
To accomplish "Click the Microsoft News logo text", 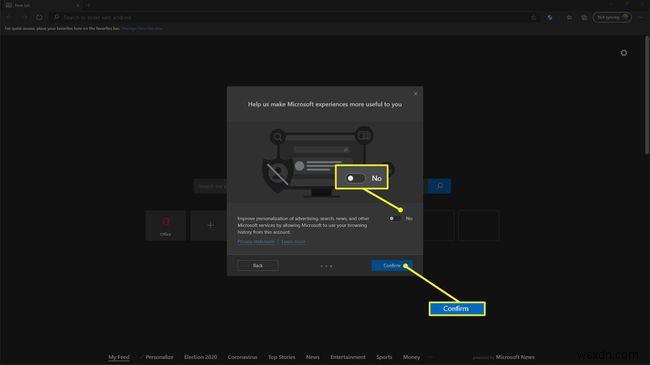I will (x=515, y=357).
